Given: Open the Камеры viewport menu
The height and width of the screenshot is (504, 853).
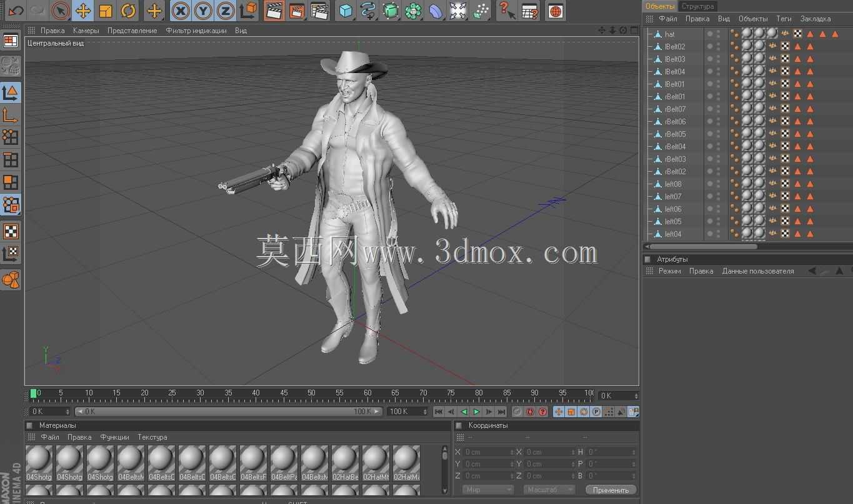Looking at the screenshot, I should pyautogui.click(x=86, y=31).
